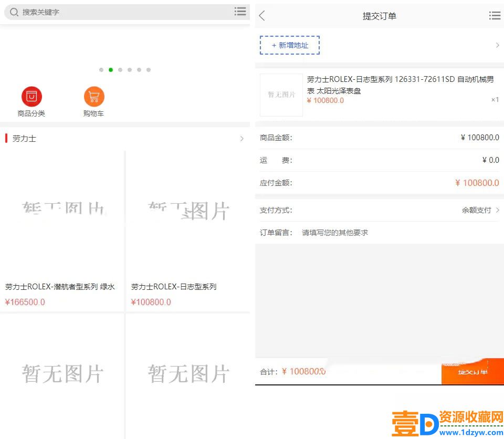The width and height of the screenshot is (504, 439).
Task: Select the fourth carousel dot
Action: click(130, 70)
